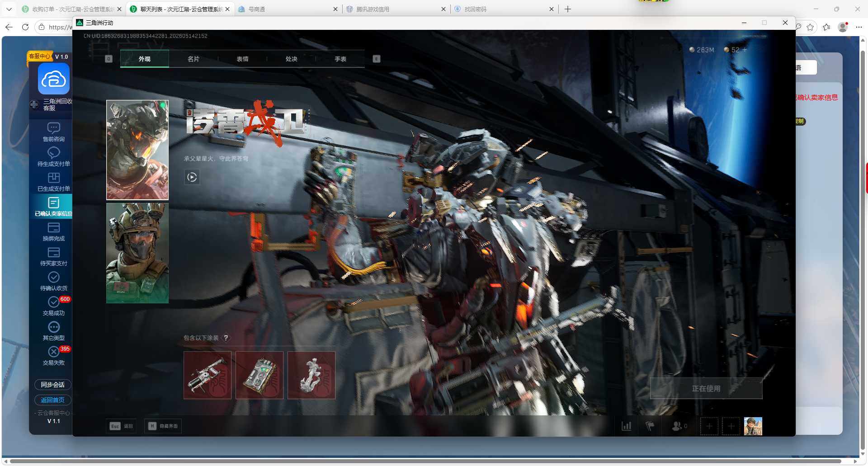Open 交易失败 in the sidebar

pos(53,356)
